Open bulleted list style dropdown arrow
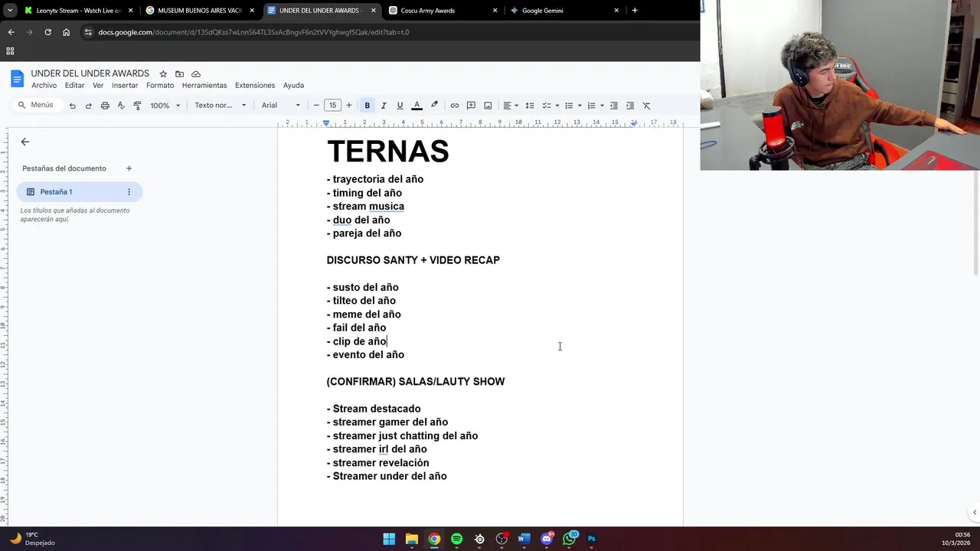The height and width of the screenshot is (551, 980). point(580,106)
